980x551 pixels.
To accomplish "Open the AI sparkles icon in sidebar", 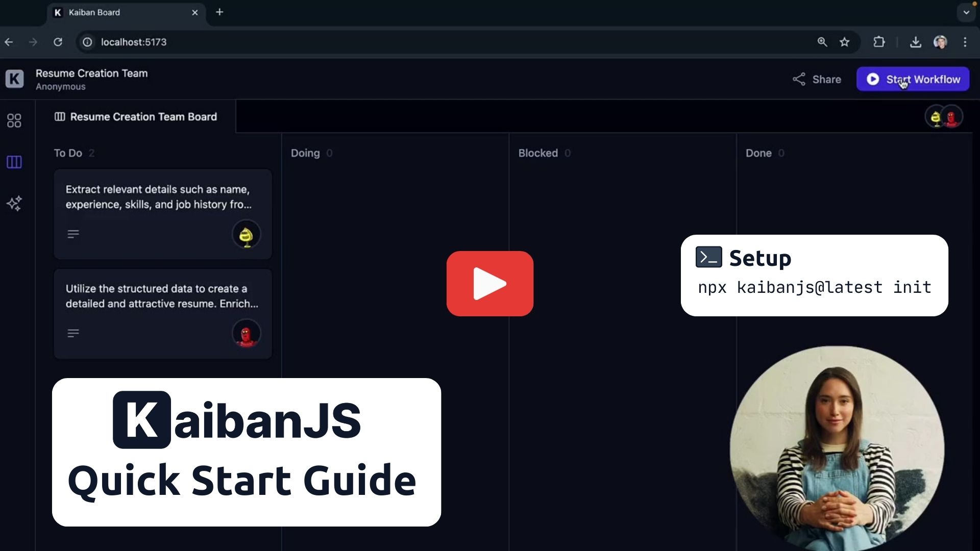I will pos(14,204).
